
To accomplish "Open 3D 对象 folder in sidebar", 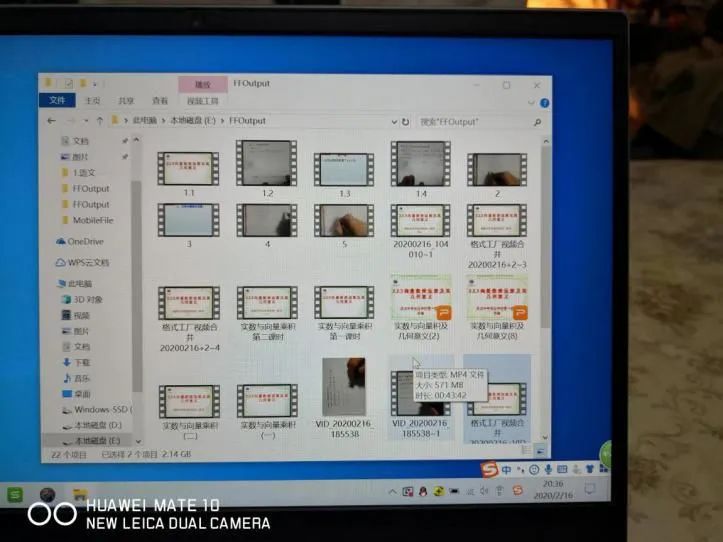I will click(x=82, y=299).
